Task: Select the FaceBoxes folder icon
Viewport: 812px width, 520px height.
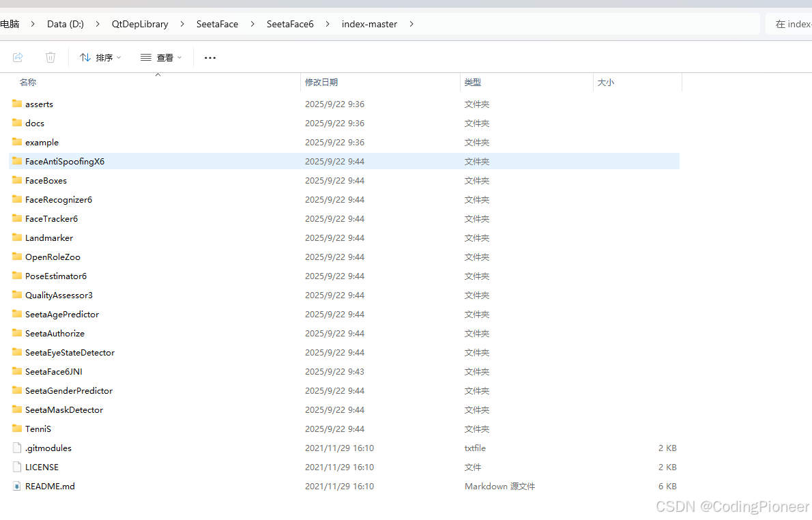Action: (x=17, y=180)
